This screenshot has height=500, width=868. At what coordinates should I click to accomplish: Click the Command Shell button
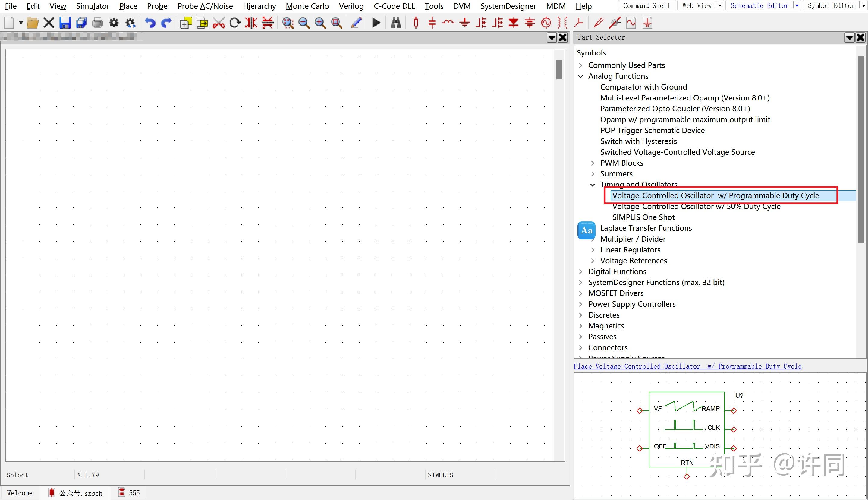(646, 5)
